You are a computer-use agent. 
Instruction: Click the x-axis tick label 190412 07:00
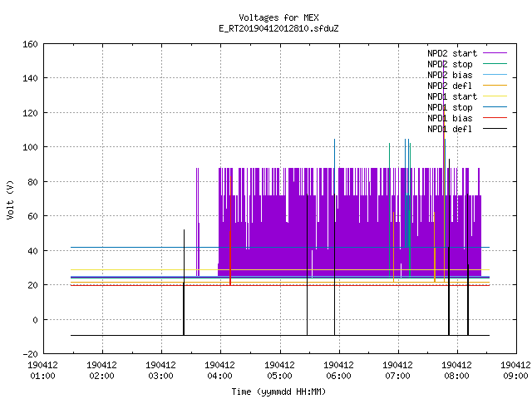click(x=397, y=371)
